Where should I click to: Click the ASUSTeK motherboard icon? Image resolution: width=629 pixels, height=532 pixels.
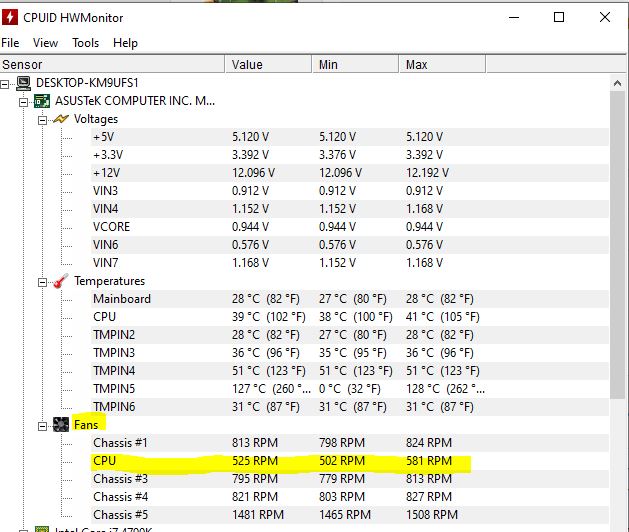point(42,101)
